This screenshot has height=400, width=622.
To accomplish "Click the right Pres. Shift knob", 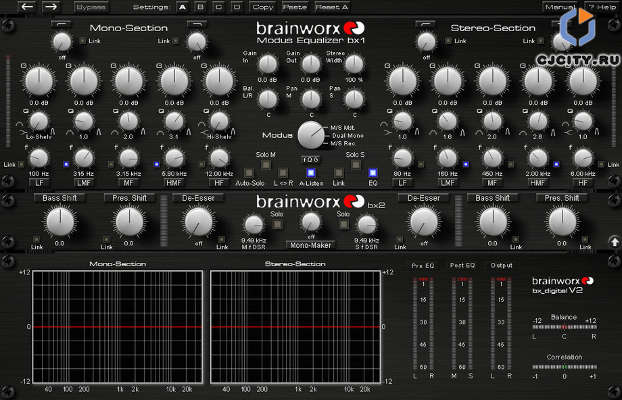I will click(562, 221).
